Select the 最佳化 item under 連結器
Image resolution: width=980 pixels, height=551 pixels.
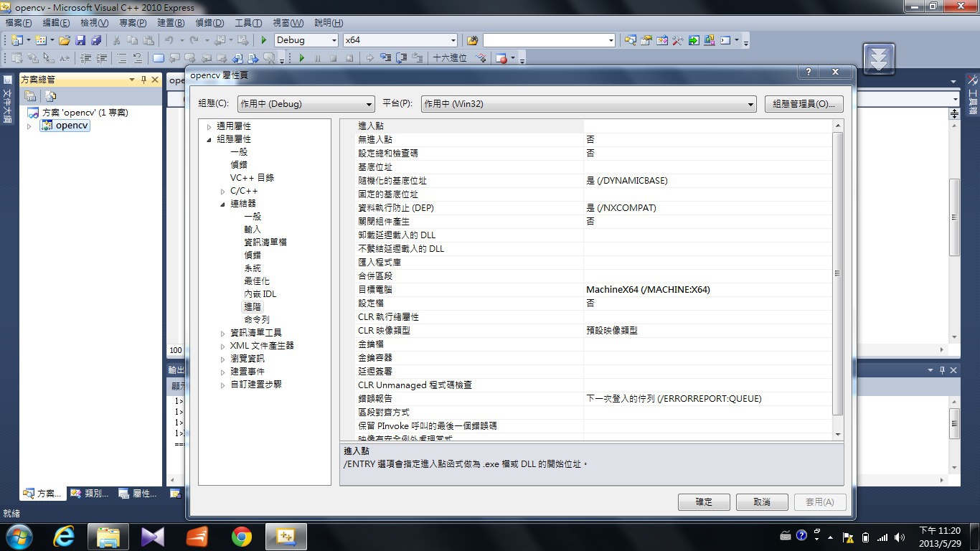click(257, 281)
